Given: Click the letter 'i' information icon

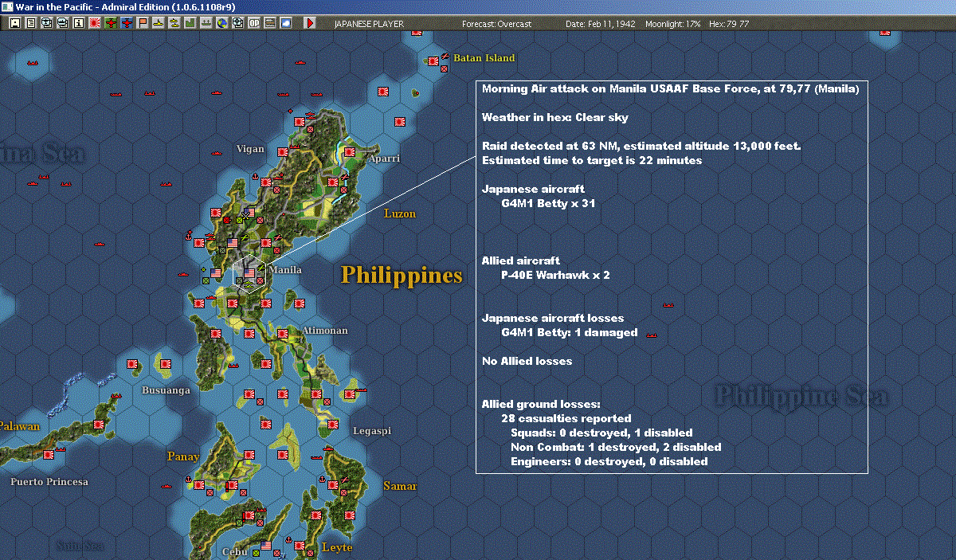Looking at the screenshot, I should pyautogui.click(x=78, y=23).
